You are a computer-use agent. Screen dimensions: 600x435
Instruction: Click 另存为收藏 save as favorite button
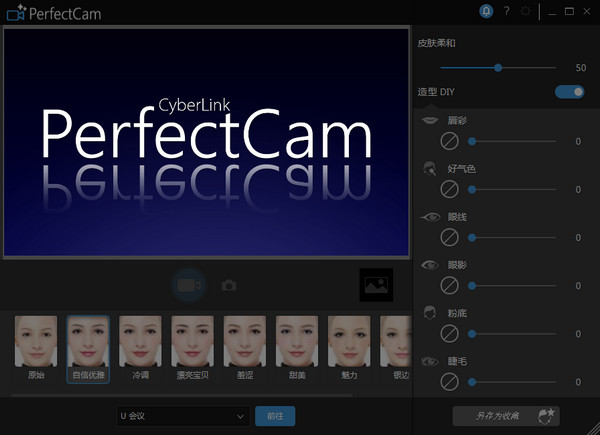point(506,416)
